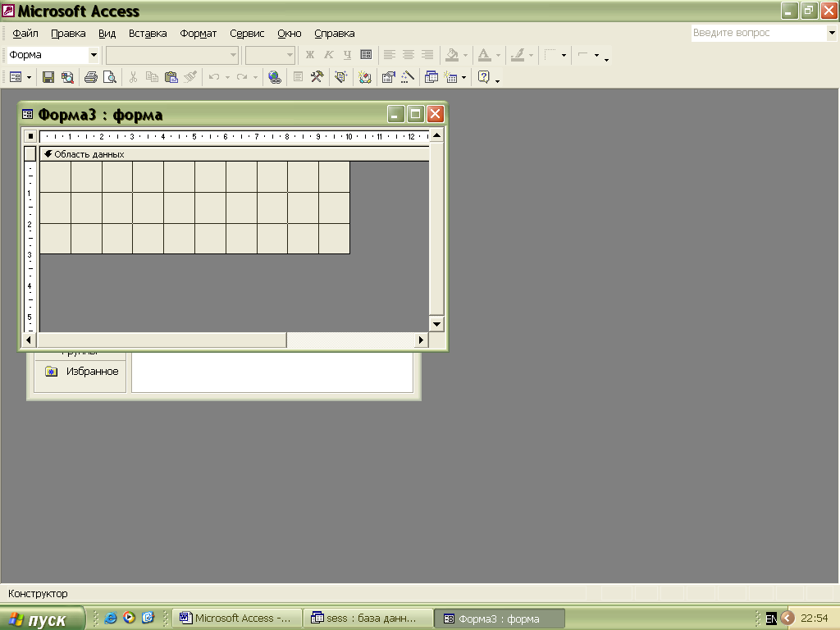Launch Internet Explorer from quick launch
Image resolution: width=840 pixels, height=630 pixels.
[x=111, y=618]
